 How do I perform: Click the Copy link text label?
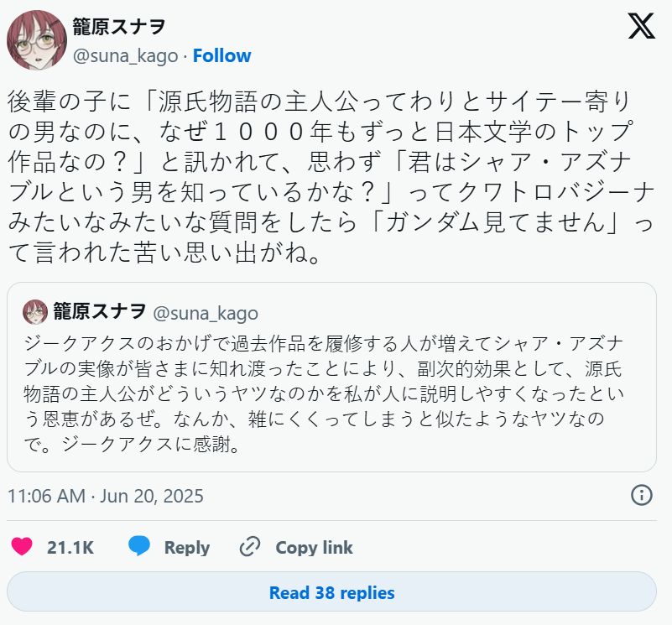coord(314,548)
